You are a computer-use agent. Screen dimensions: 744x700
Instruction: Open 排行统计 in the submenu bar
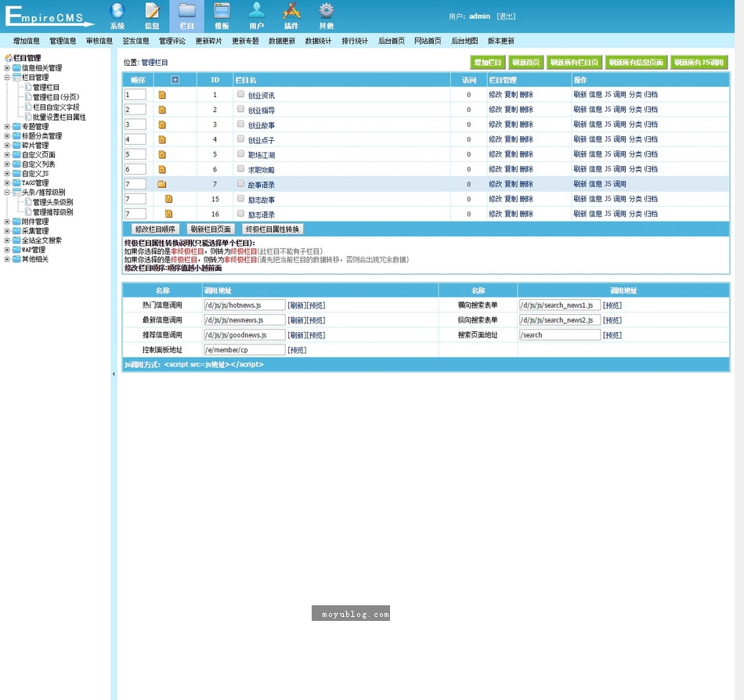click(355, 41)
